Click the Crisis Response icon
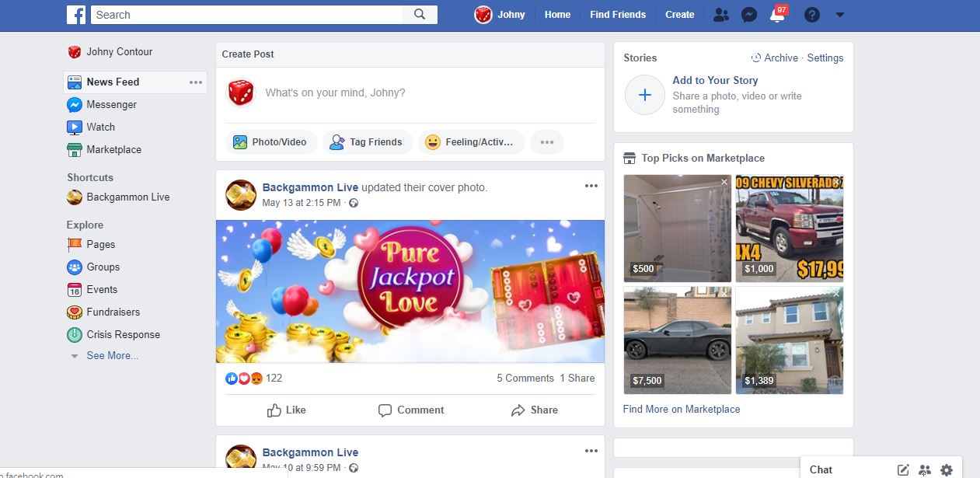The height and width of the screenshot is (478, 980). click(75, 335)
